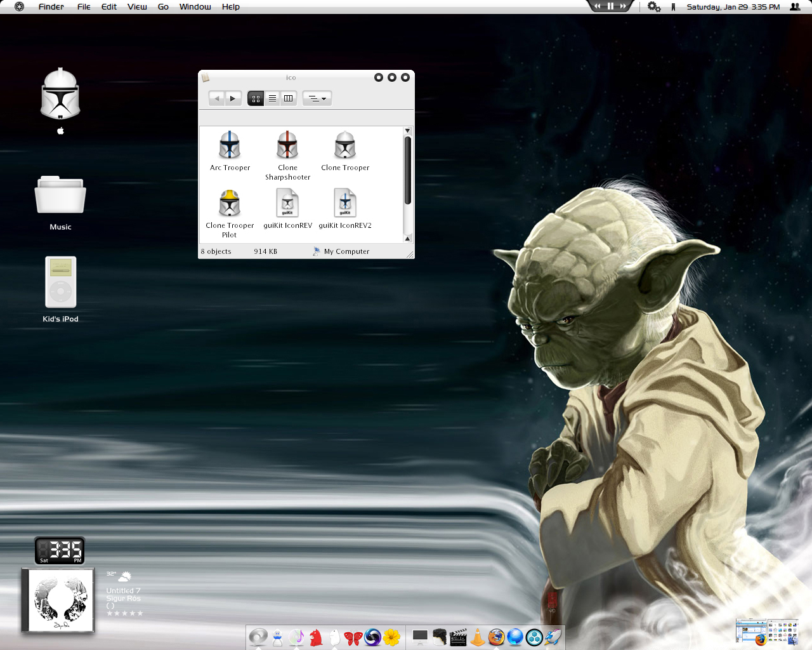812x650 pixels.
Task: Open the Apple-style menu at top left
Action: 19,7
